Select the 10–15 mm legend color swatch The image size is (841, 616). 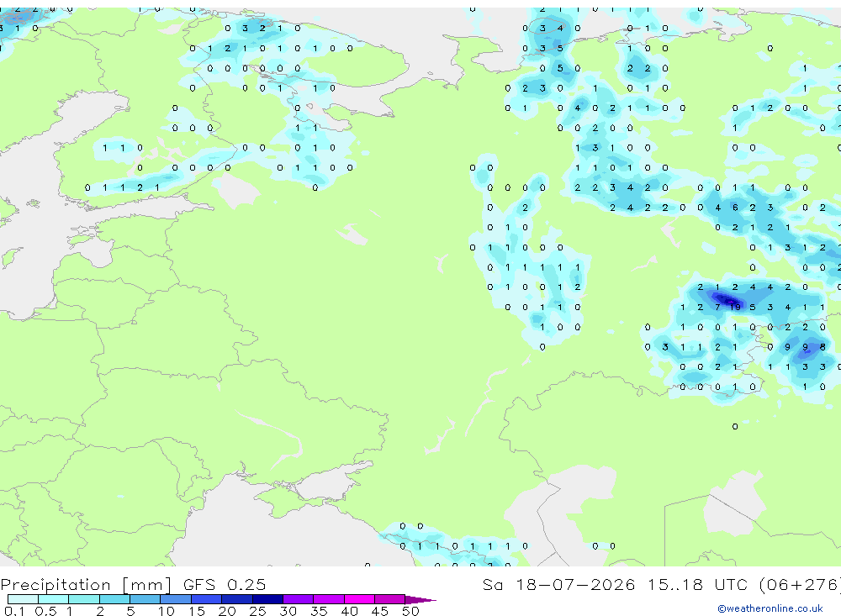176,599
